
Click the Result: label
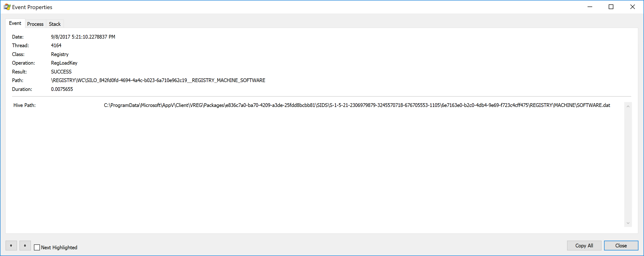[19, 72]
